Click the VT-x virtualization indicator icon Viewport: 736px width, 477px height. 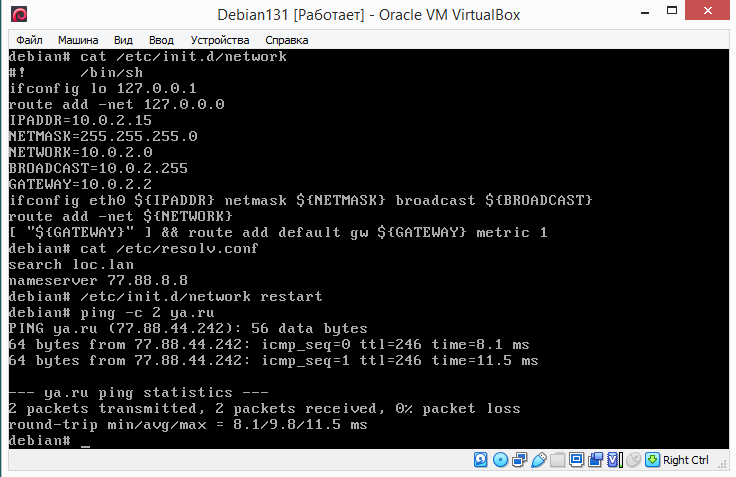click(x=613, y=460)
